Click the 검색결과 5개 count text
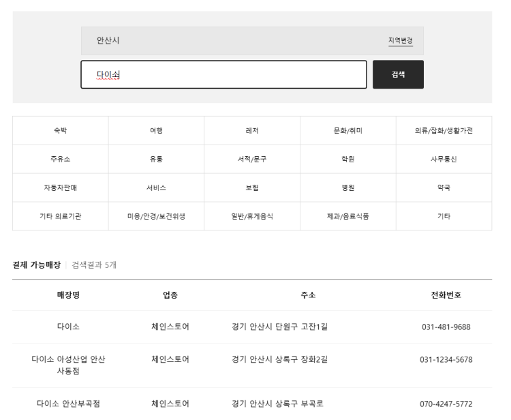The width and height of the screenshot is (511, 420). click(94, 265)
